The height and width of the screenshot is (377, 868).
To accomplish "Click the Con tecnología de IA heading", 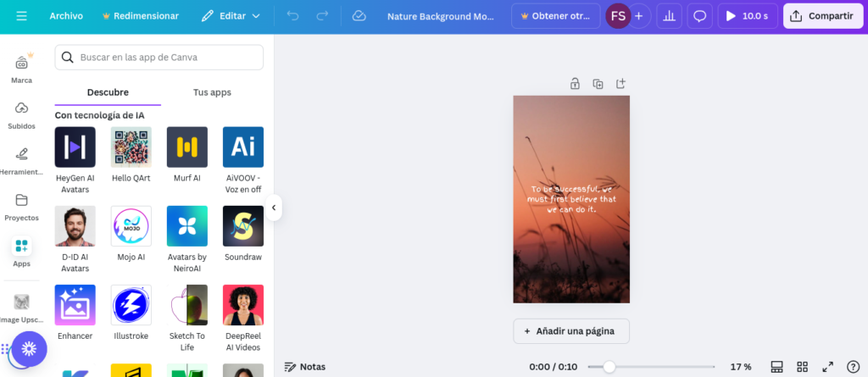I will coord(100,115).
